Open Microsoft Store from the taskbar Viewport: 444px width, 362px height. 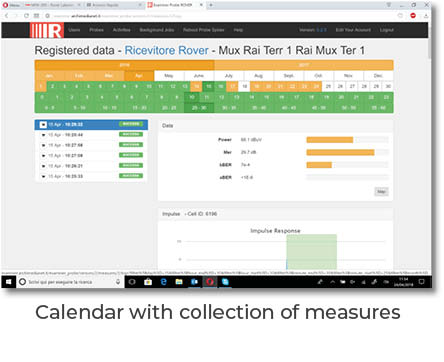pos(148,282)
